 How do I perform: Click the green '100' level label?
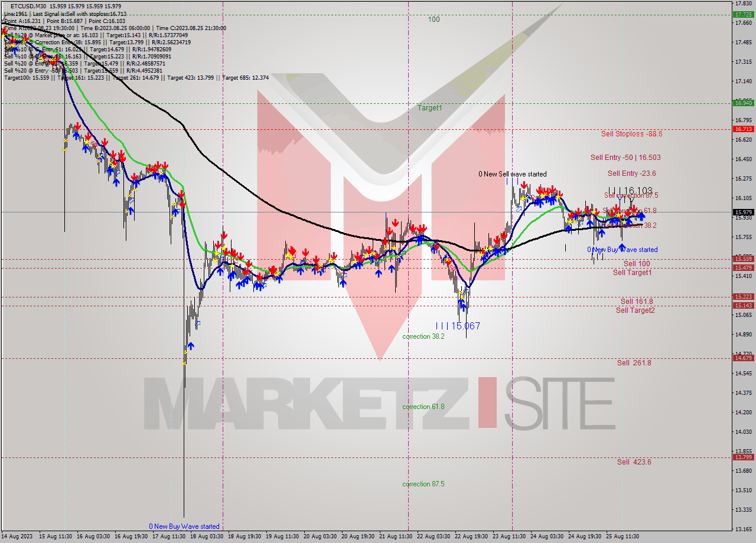coord(434,19)
